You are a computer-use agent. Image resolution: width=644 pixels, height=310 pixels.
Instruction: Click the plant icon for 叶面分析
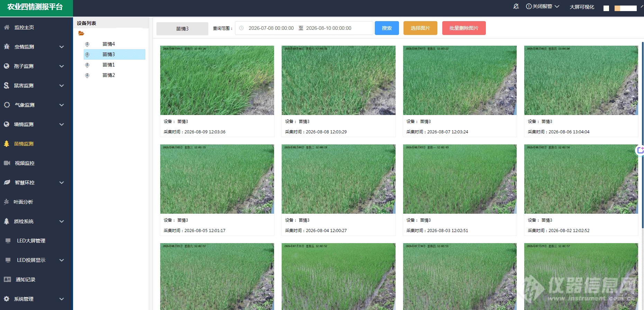(x=7, y=202)
